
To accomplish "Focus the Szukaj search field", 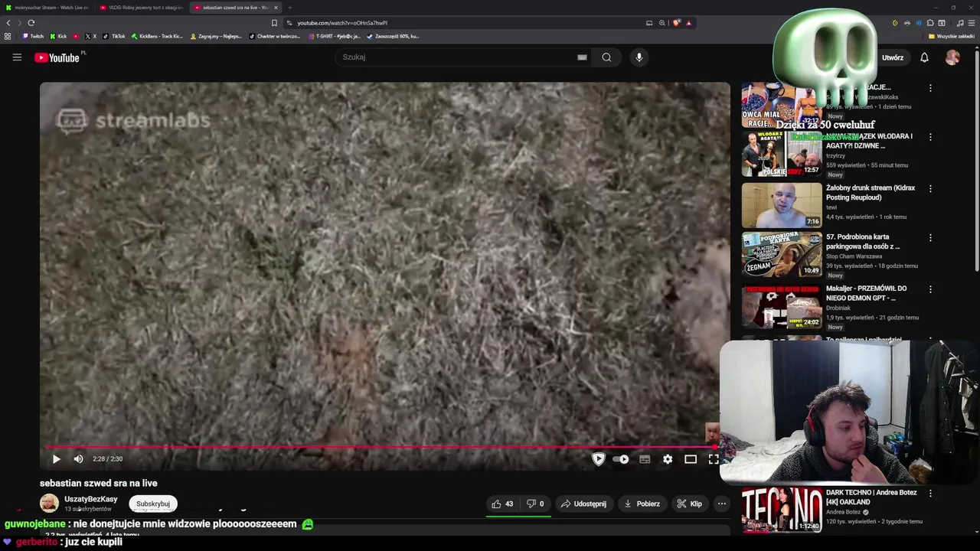I will pyautogui.click(x=456, y=57).
